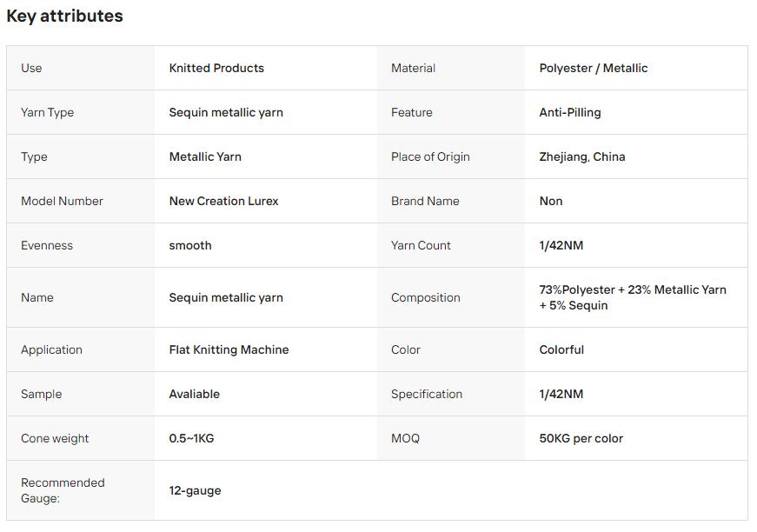Viewport: 757px width, 532px height.
Task: Click the 12-gauge recommended gauge value
Action: tap(195, 491)
